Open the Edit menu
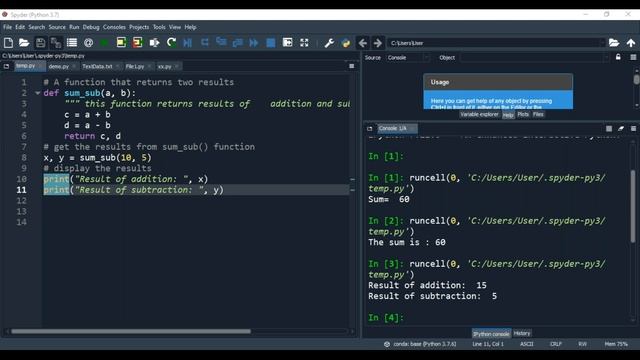 point(20,27)
